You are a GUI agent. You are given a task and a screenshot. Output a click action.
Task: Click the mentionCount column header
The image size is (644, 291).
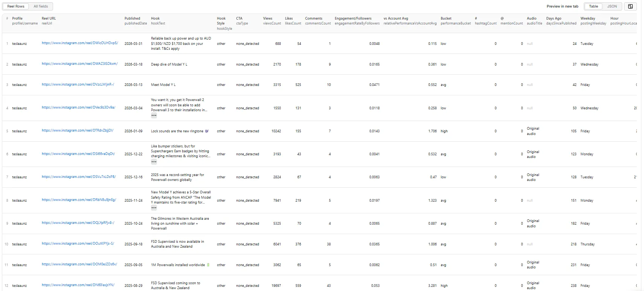click(512, 21)
